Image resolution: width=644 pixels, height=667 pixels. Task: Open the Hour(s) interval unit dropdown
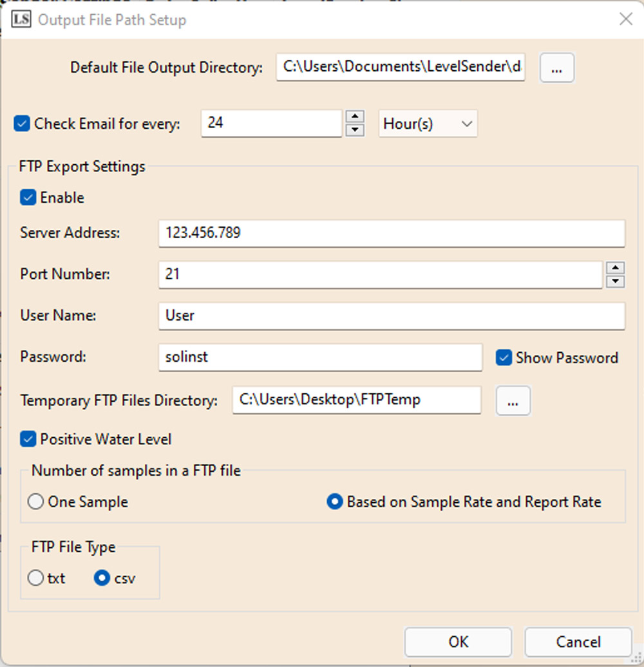428,123
